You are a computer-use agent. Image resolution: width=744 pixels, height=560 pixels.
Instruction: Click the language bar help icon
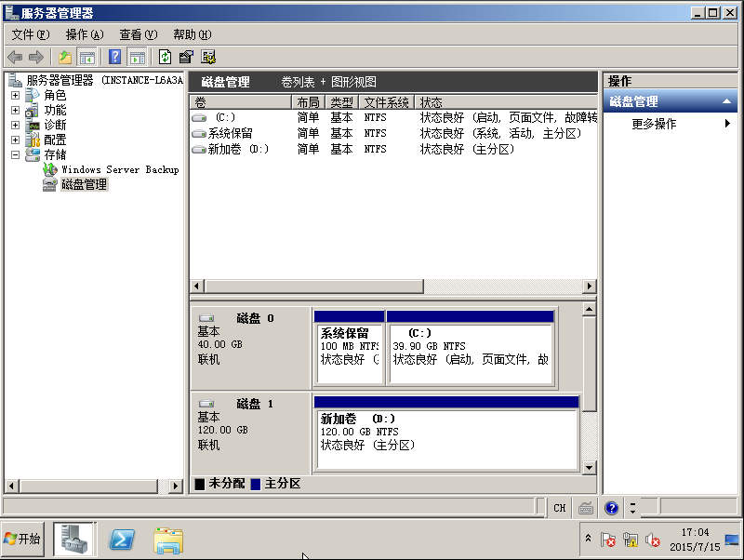click(x=611, y=508)
